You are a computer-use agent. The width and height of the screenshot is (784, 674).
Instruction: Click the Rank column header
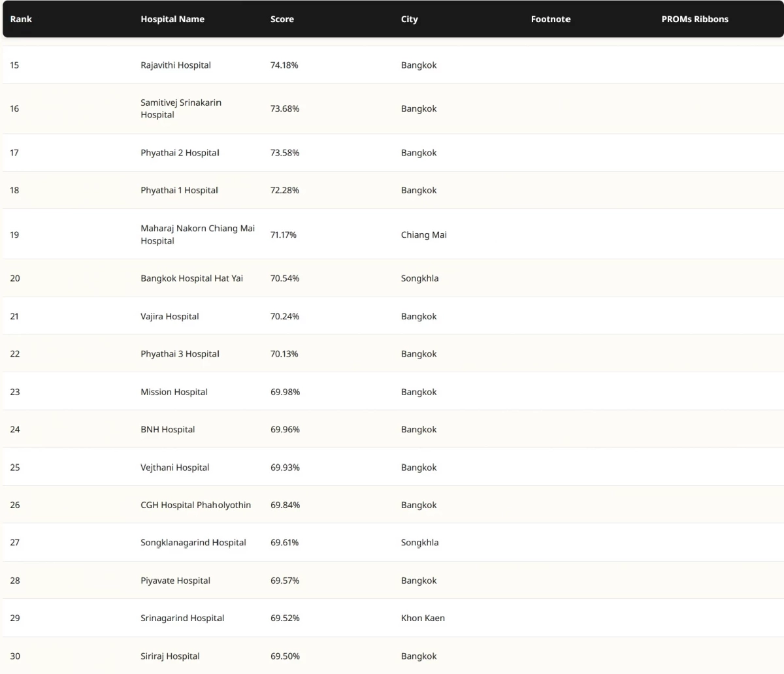click(x=21, y=19)
